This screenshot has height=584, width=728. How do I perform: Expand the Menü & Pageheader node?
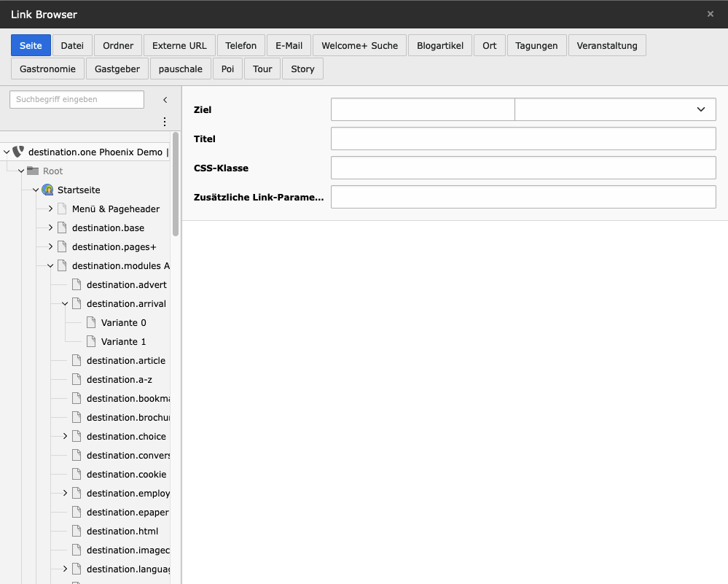(50, 209)
